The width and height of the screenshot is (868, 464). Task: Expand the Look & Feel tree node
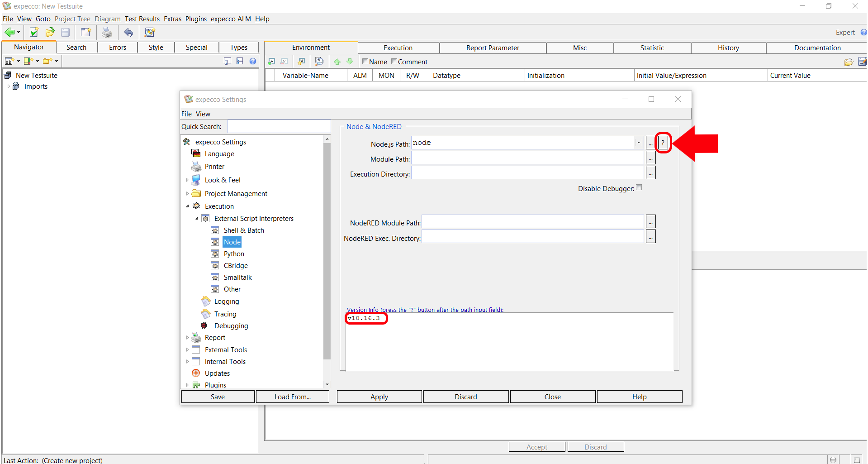[187, 180]
